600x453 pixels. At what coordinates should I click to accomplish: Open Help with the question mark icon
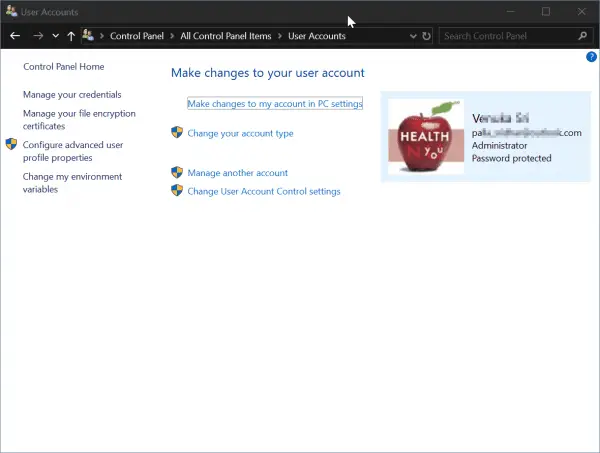click(591, 57)
